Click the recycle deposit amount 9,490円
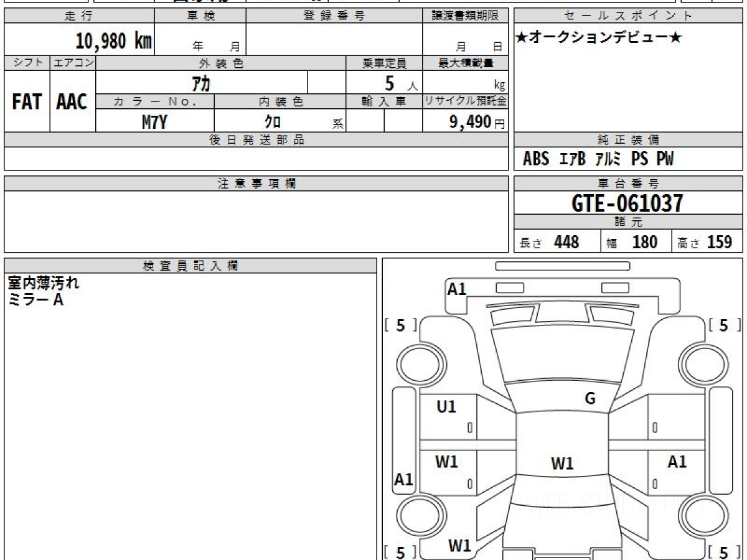This screenshot has width=747, height=560. [x=477, y=122]
